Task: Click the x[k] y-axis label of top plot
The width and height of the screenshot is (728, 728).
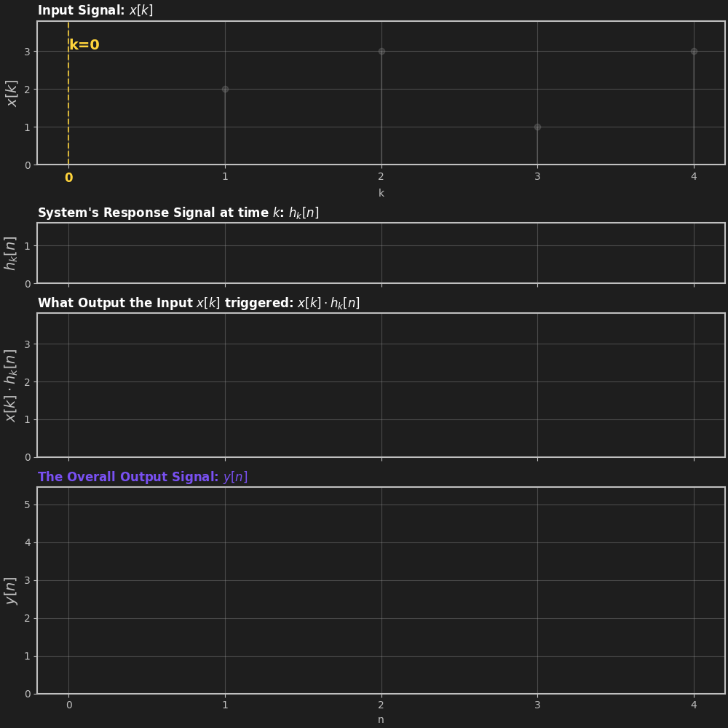Action: 12,93
